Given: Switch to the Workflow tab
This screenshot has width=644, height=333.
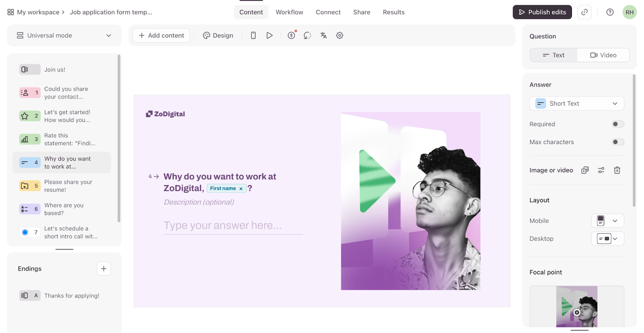Looking at the screenshot, I should [289, 12].
